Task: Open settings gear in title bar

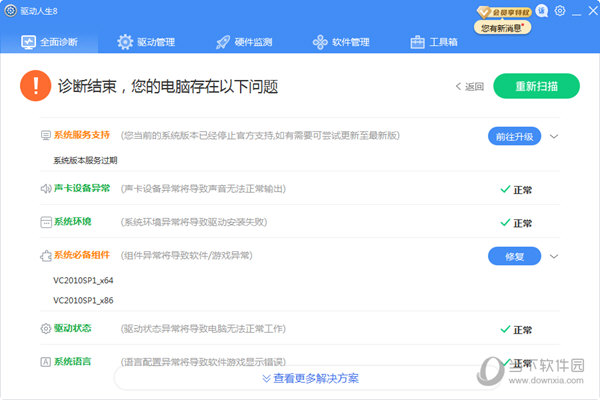Action: tap(560, 11)
